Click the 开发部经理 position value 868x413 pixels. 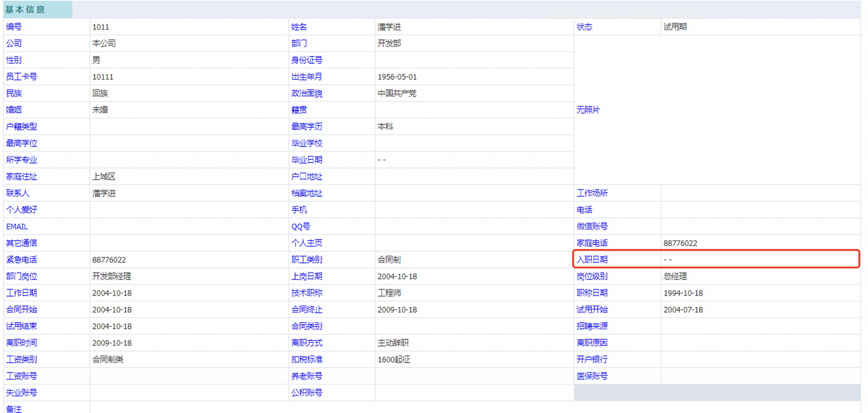click(x=111, y=276)
